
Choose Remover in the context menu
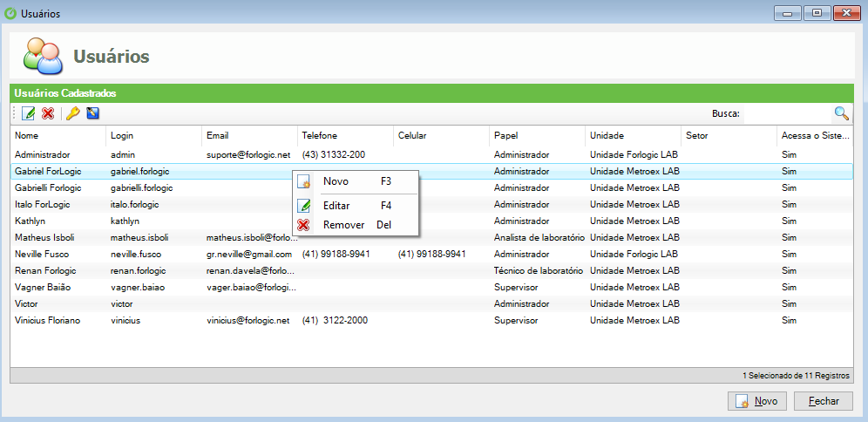[356, 225]
